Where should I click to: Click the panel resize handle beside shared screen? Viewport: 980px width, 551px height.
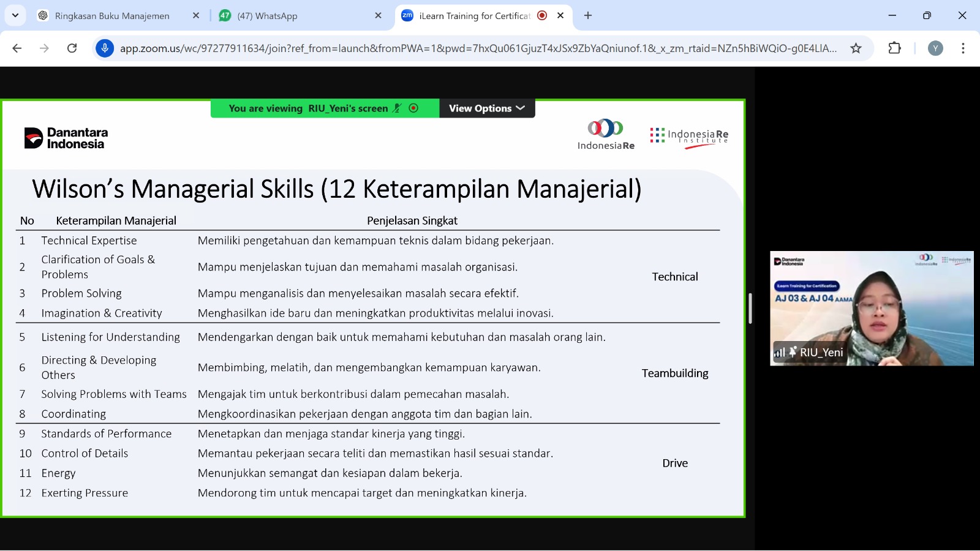tap(750, 309)
